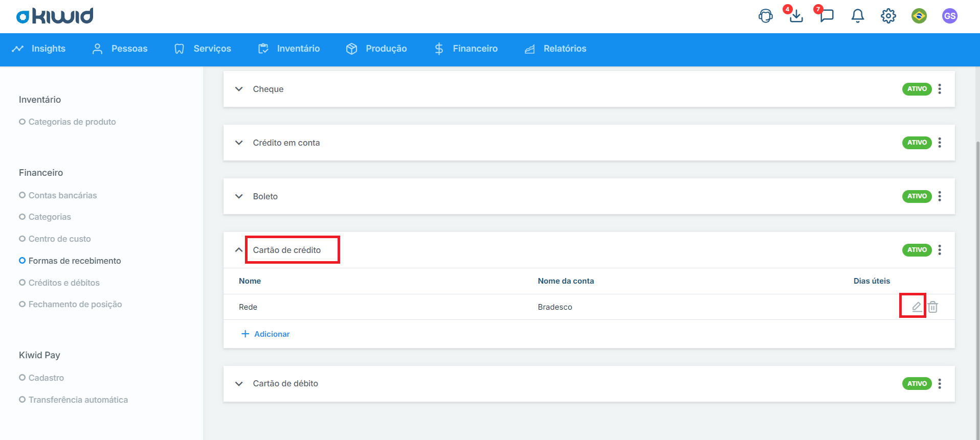Screen dimensions: 980x440
Task: Open the GS user avatar menu
Action: tap(950, 16)
